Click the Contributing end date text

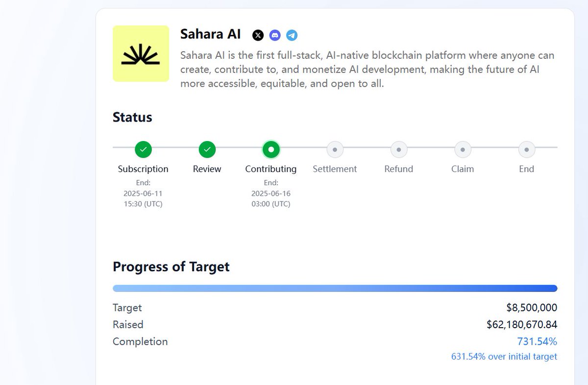(271, 193)
